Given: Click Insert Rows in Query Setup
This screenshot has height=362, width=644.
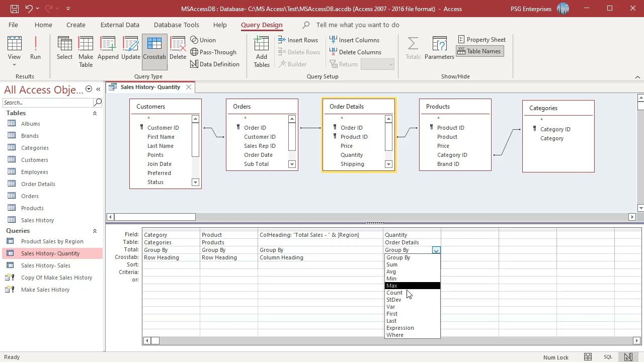Looking at the screenshot, I should point(297,40).
